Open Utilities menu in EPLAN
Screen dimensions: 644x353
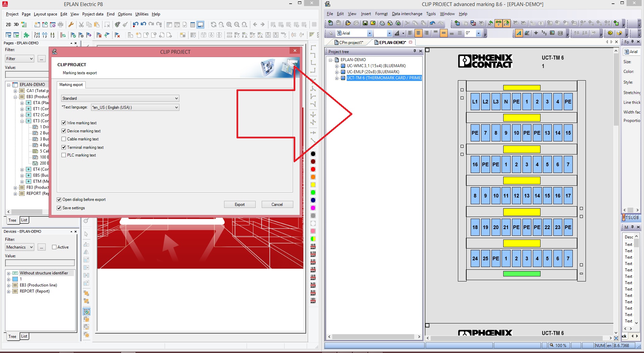coord(142,14)
